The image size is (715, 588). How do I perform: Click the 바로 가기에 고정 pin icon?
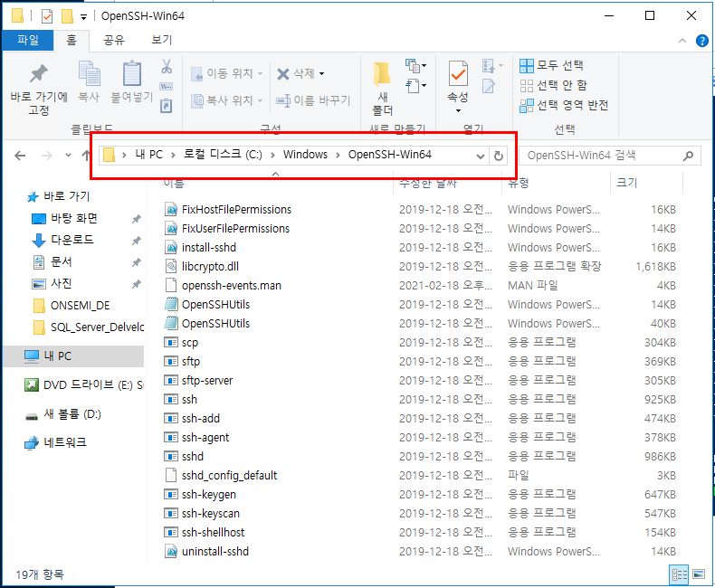pos(39,74)
